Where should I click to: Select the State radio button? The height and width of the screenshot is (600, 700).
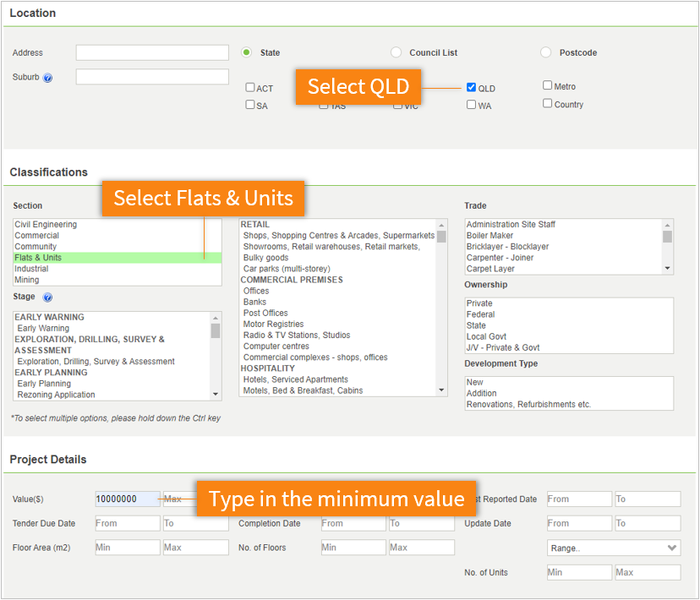(x=246, y=52)
